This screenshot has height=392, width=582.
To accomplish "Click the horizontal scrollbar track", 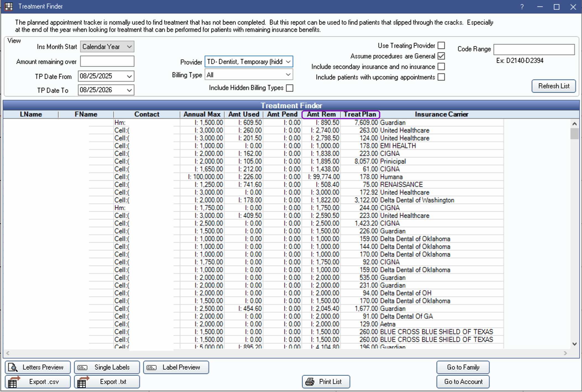I will coord(286,353).
